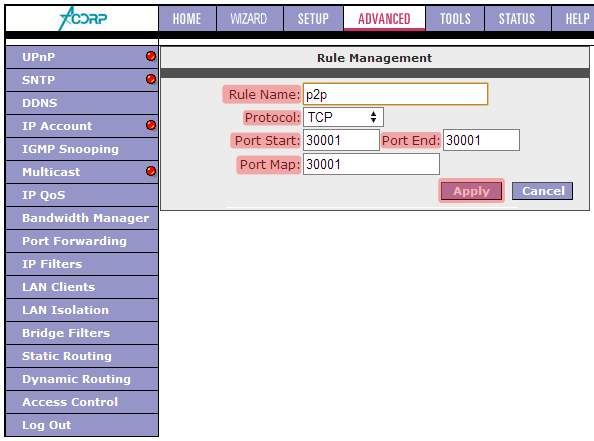Select the Port End input box
Viewport: 594px width, 441px height.
[481, 140]
